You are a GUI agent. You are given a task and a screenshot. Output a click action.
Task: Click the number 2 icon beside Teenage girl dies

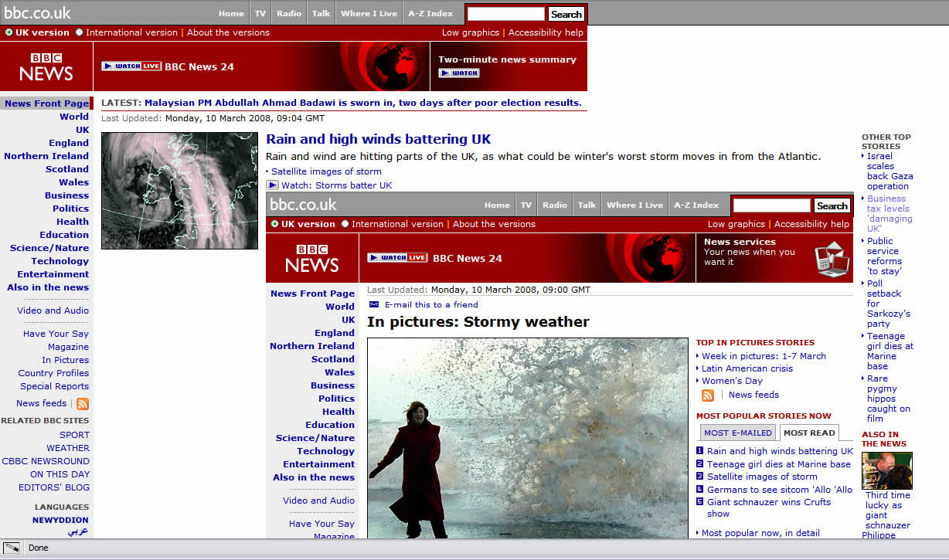(699, 464)
